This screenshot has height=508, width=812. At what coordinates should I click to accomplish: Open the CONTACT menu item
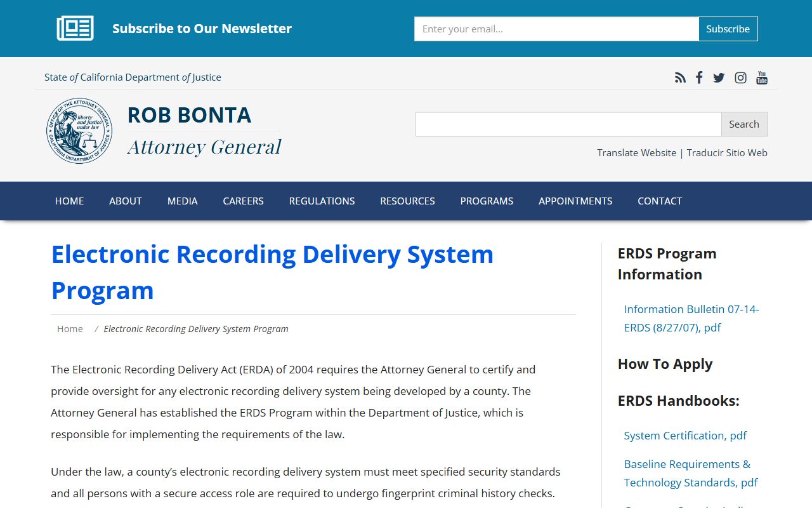(660, 201)
